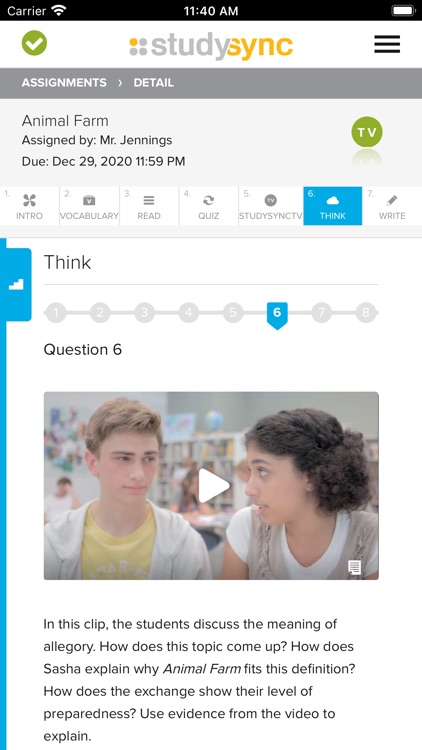This screenshot has height=750, width=422.
Task: Jump to Think question 8
Action: click(x=366, y=313)
